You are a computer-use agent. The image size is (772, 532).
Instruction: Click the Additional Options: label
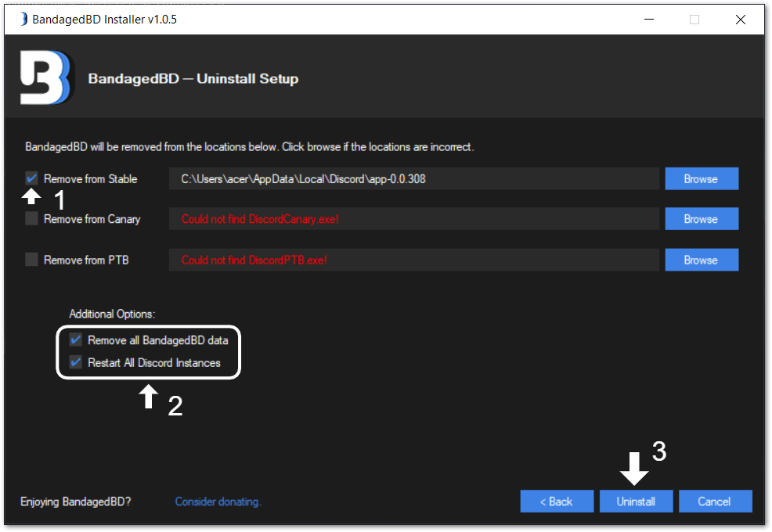coord(112,314)
